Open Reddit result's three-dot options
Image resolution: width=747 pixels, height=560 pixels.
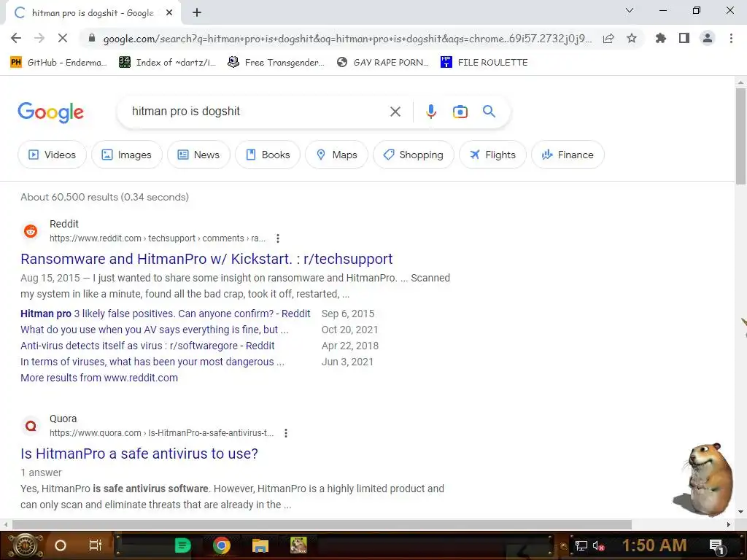278,238
